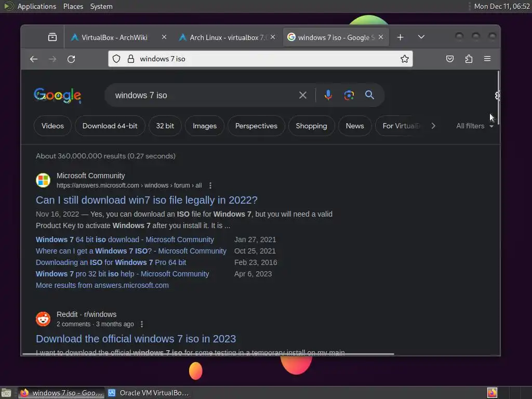
Task: Click the Firefox icon in bottom tray
Action: 492,393
